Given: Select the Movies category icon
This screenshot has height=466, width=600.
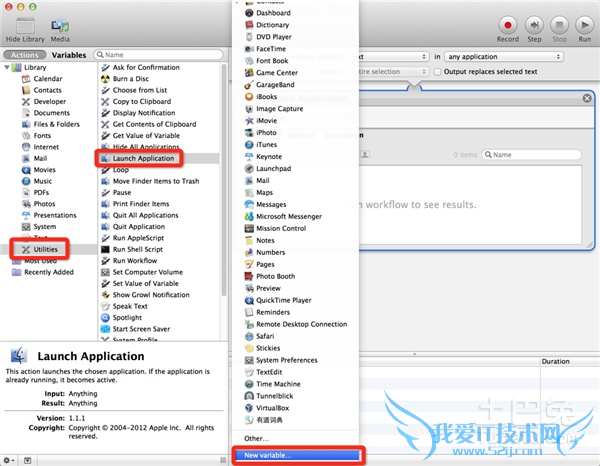Looking at the screenshot, I should [26, 170].
